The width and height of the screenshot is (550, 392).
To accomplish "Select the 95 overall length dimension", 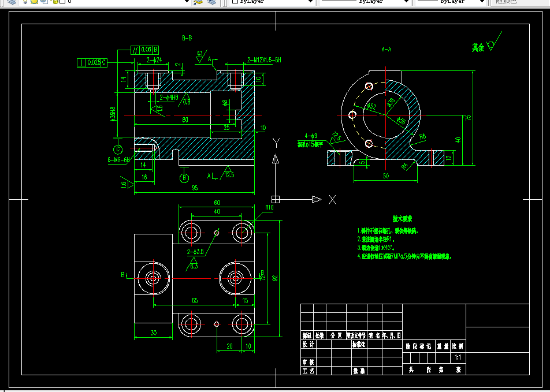I will coord(195,188).
